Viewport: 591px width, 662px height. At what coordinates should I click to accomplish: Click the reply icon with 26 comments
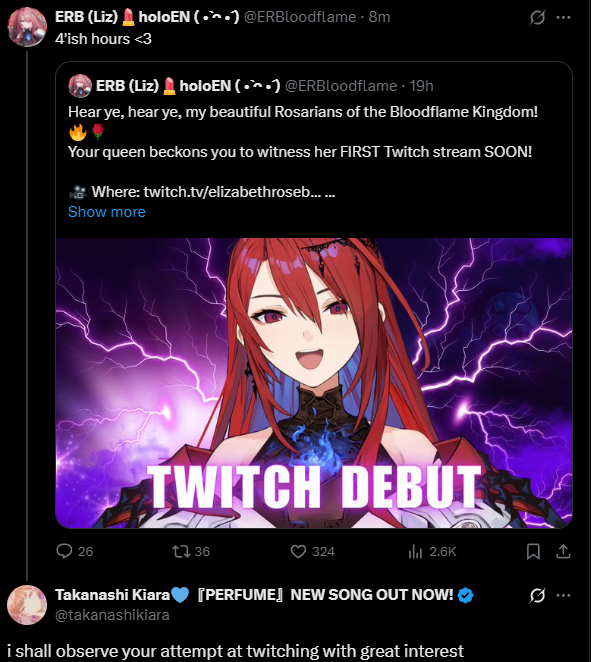65,551
